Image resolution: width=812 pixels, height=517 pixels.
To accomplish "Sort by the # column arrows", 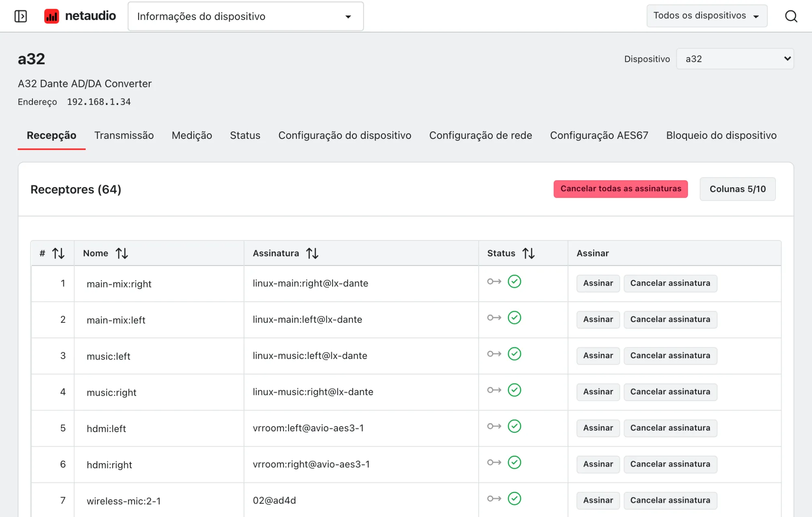I will coord(58,253).
